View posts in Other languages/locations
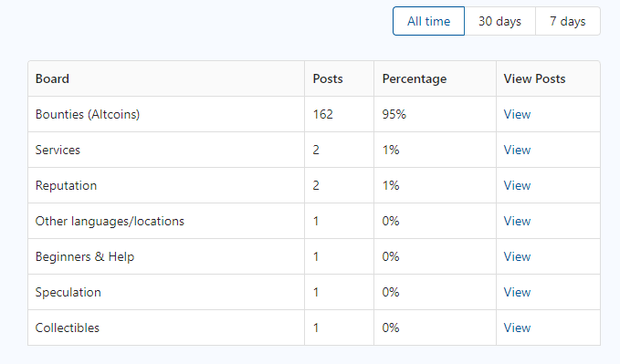Screen dimensions: 620x364 [517, 221]
